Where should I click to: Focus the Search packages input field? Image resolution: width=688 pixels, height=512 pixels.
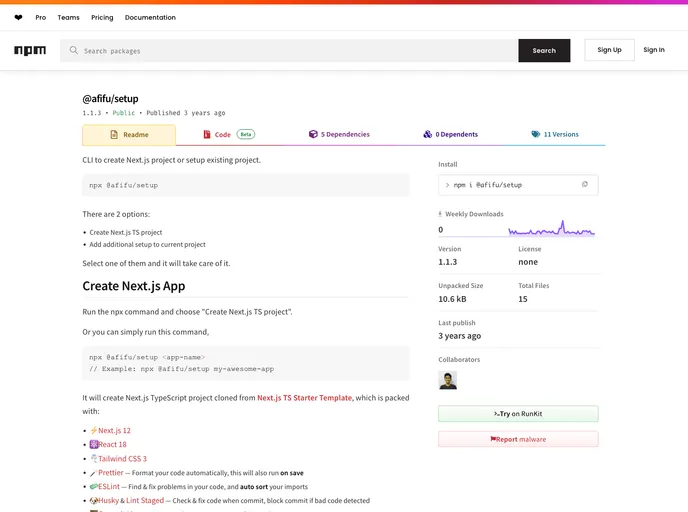click(x=289, y=50)
